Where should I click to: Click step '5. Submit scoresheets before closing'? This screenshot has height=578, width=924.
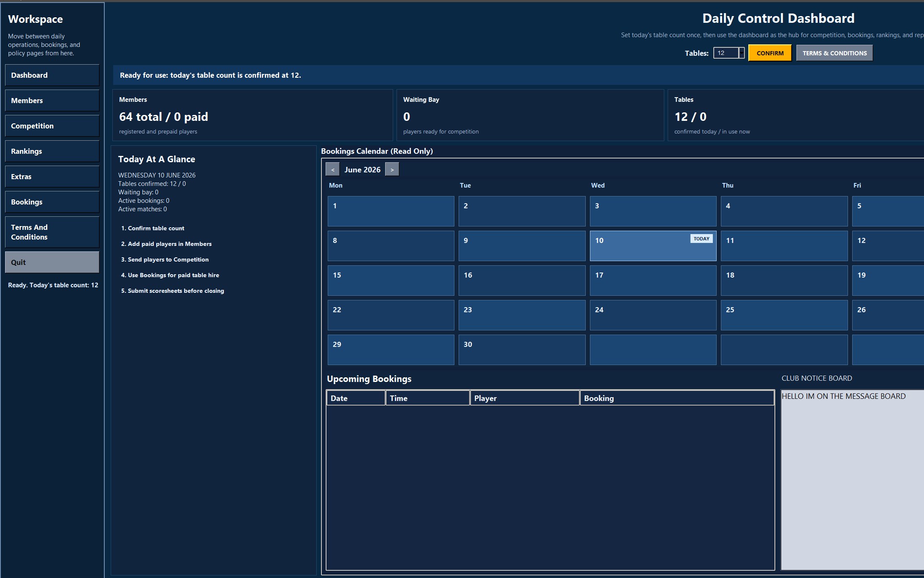coord(172,291)
